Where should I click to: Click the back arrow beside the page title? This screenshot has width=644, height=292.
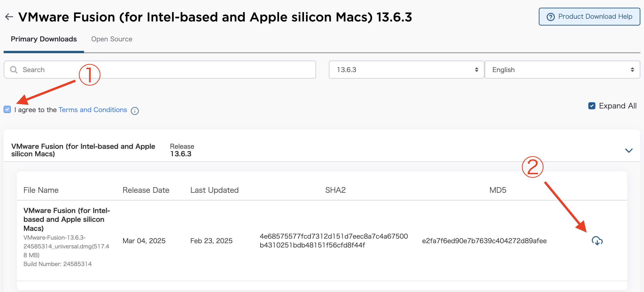coord(9,17)
